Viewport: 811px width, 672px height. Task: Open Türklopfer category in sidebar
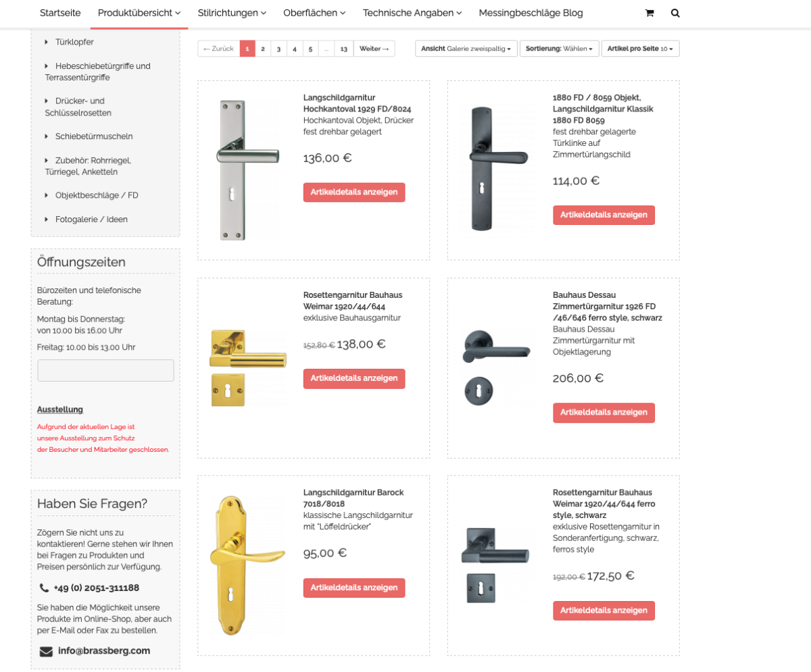(74, 42)
